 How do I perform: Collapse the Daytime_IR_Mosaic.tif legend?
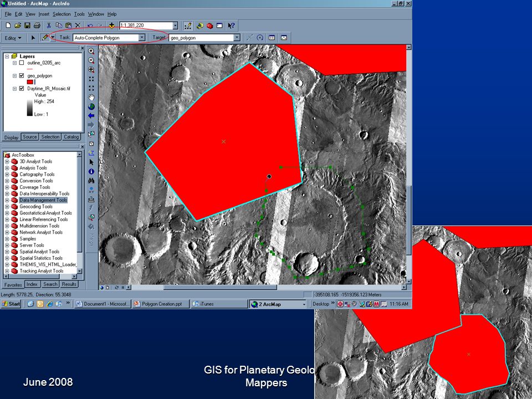tap(14, 89)
